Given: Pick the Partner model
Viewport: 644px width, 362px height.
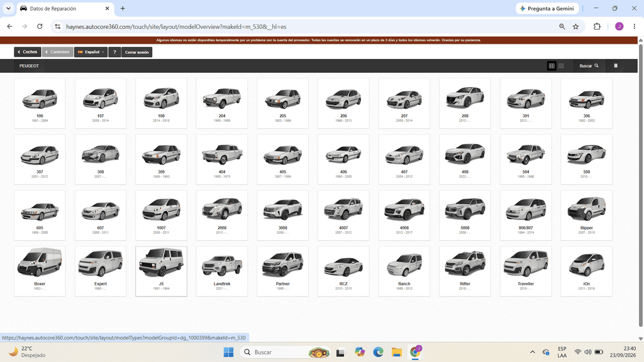Looking at the screenshot, I should 282,271.
